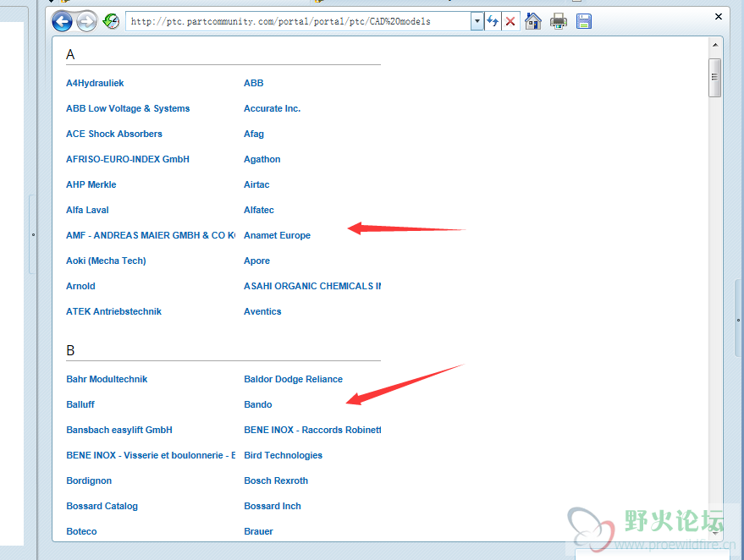
Task: Open the Aventics catalog link
Action: 262,311
